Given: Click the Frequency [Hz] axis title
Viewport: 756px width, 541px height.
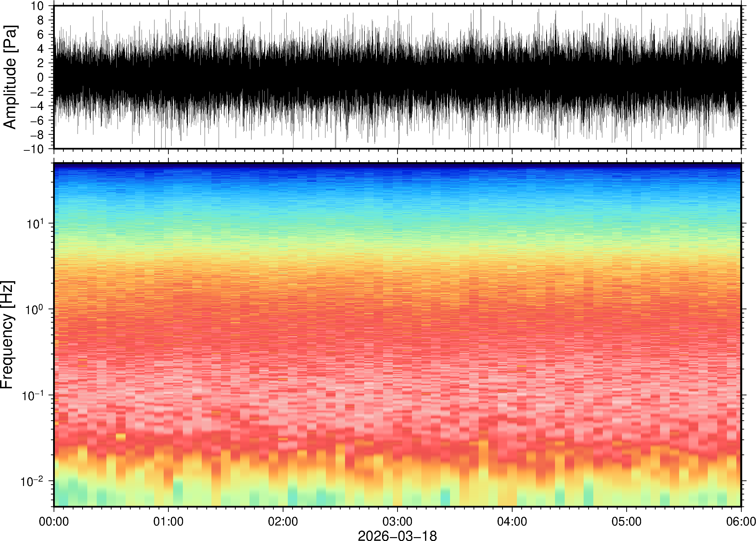Looking at the screenshot, I should pos(7,334).
